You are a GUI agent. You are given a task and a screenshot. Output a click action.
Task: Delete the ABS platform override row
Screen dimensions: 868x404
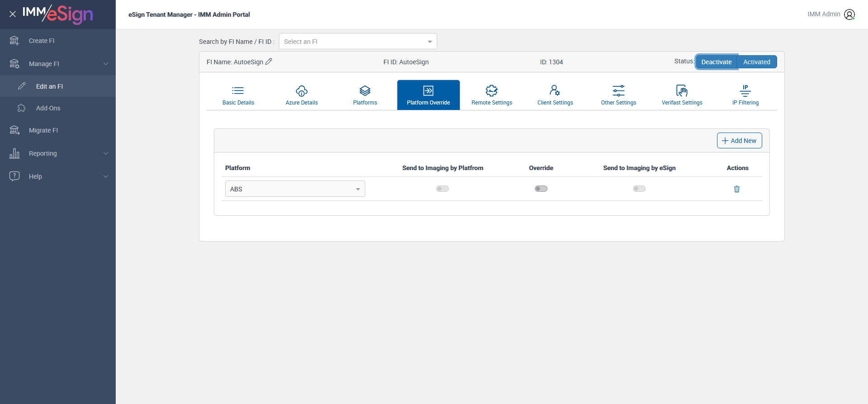point(737,189)
